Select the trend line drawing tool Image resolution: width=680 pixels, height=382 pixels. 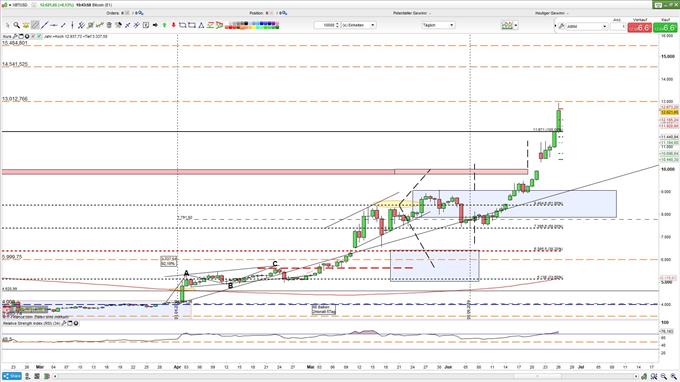pos(45,25)
